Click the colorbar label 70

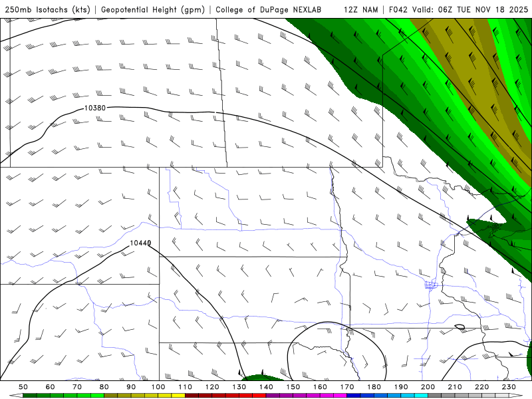[x=77, y=387]
